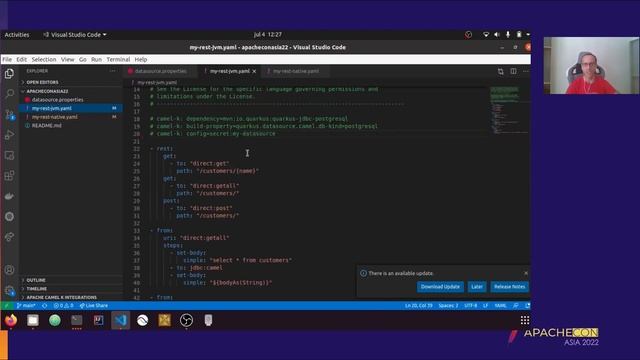
Task: Click the Later button in notification
Action: (x=477, y=287)
